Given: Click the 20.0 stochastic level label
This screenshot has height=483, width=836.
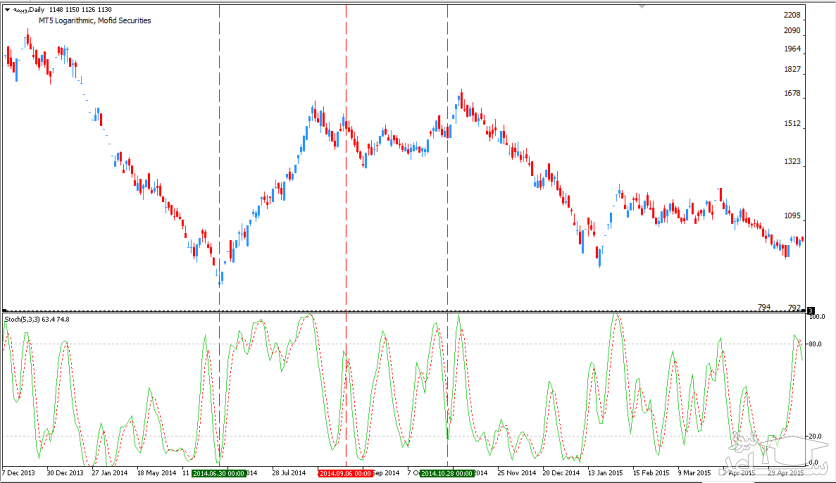Looking at the screenshot, I should point(816,436).
